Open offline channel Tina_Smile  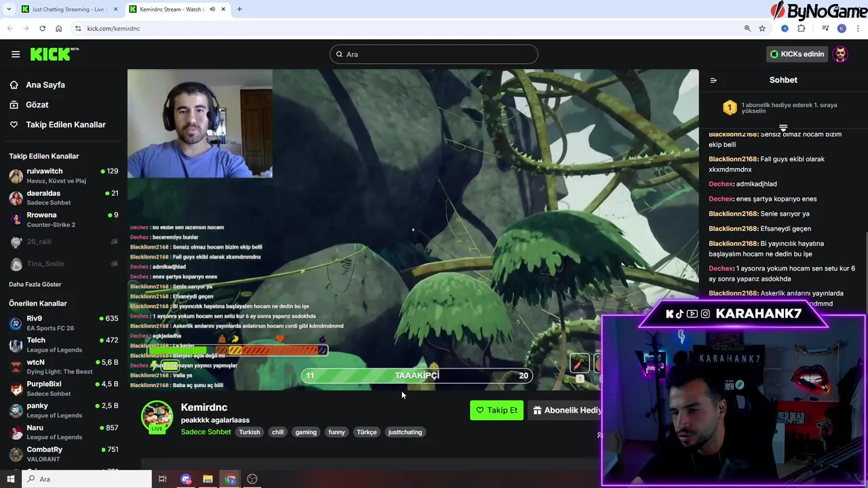[64, 264]
